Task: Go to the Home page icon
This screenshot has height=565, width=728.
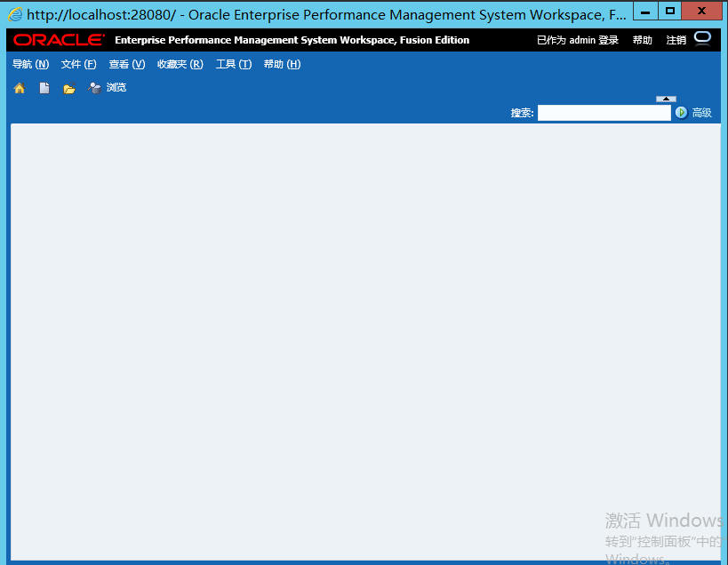Action: pyautogui.click(x=19, y=88)
